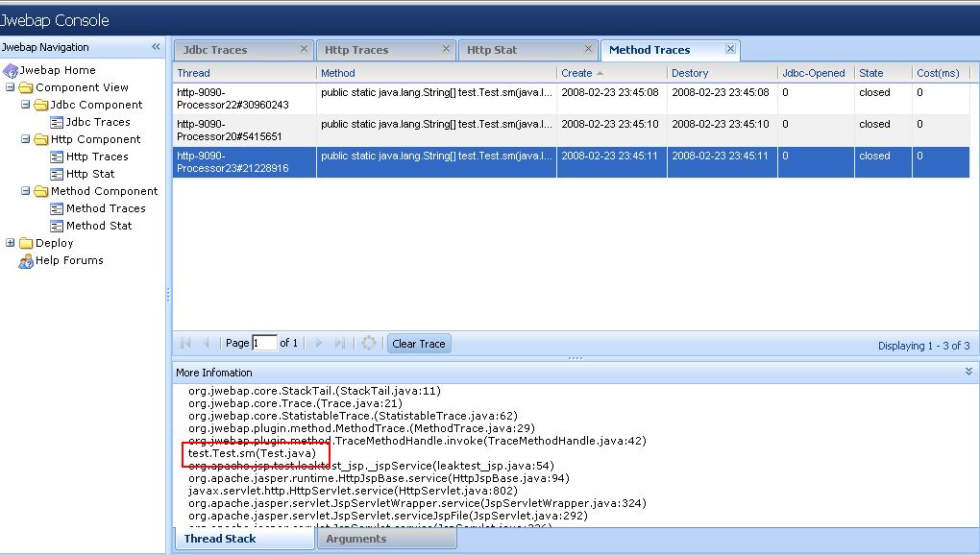Screen dimensions: 980x555
Task: Click the StackTail.java:11 stack line
Action: [314, 391]
